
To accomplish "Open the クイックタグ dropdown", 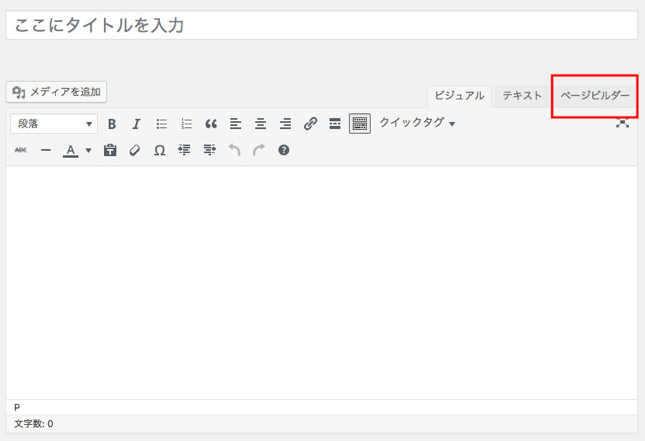I will coord(417,123).
